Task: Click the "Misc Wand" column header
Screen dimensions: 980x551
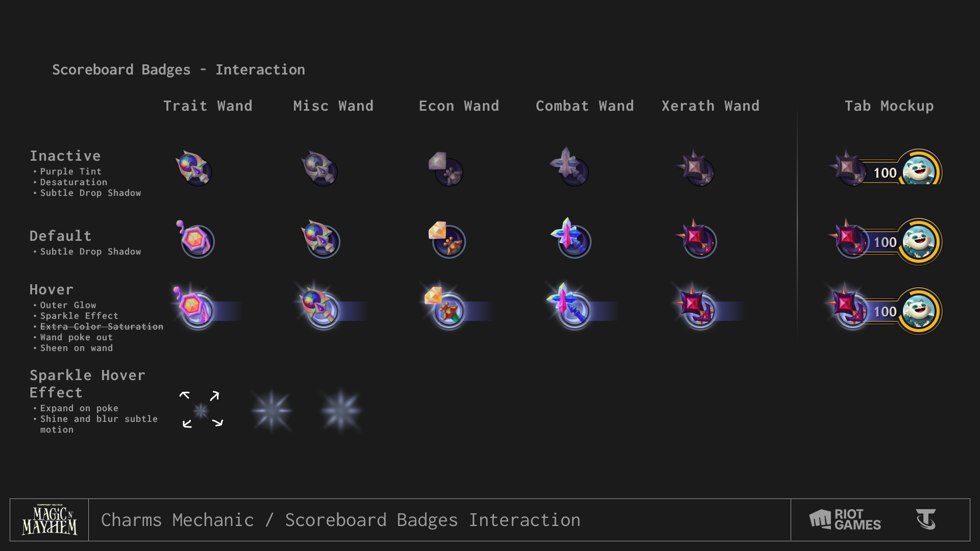Action: [x=333, y=106]
